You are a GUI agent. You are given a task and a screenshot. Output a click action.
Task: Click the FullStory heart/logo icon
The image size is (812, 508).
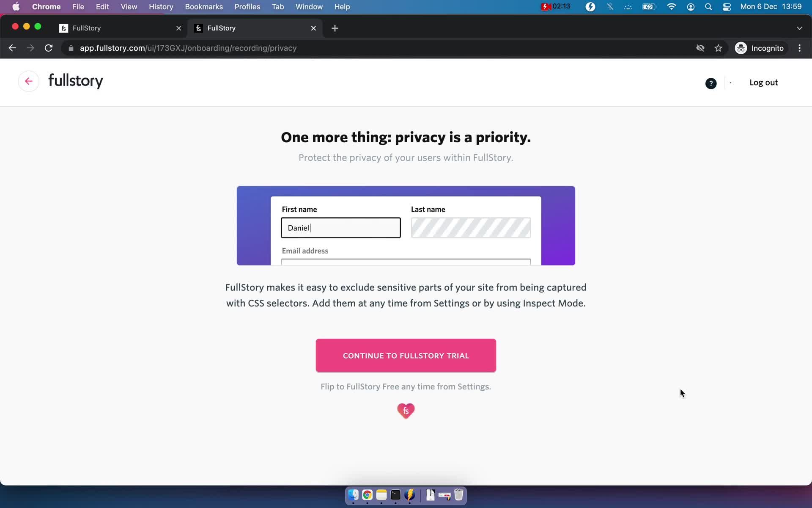[x=406, y=410]
